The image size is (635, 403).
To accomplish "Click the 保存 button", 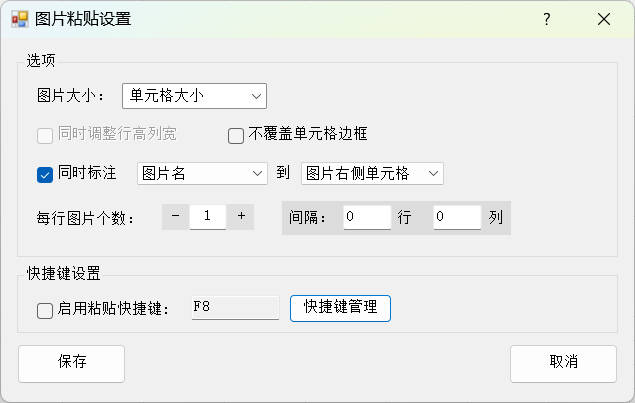I will point(71,363).
